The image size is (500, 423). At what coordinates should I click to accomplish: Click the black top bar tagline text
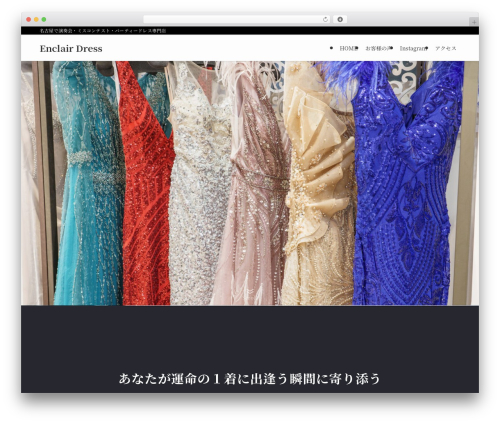103,31
